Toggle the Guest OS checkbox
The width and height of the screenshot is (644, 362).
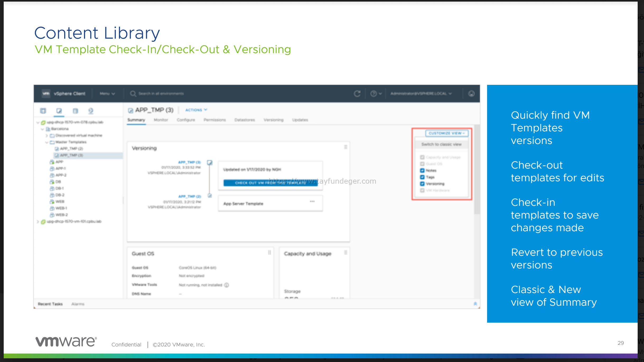[x=422, y=164]
